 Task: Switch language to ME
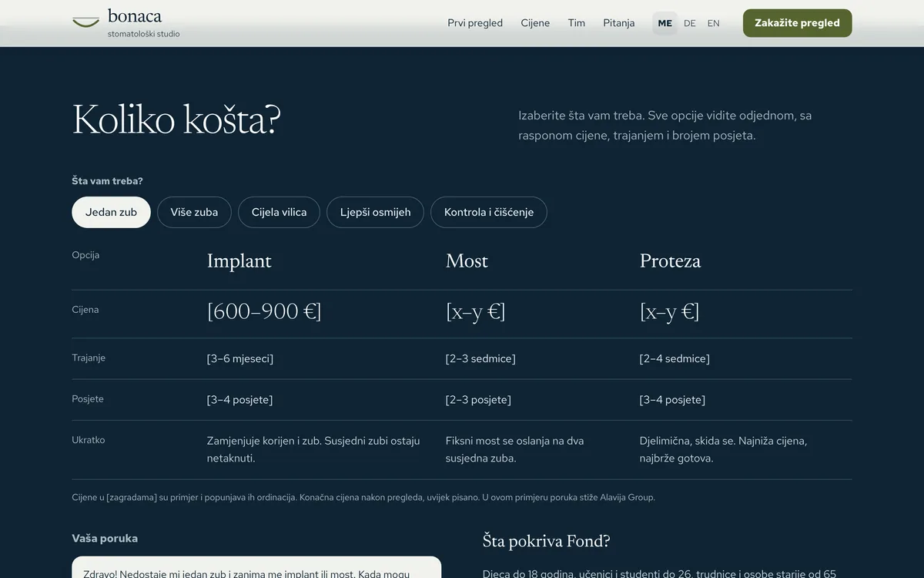665,23
